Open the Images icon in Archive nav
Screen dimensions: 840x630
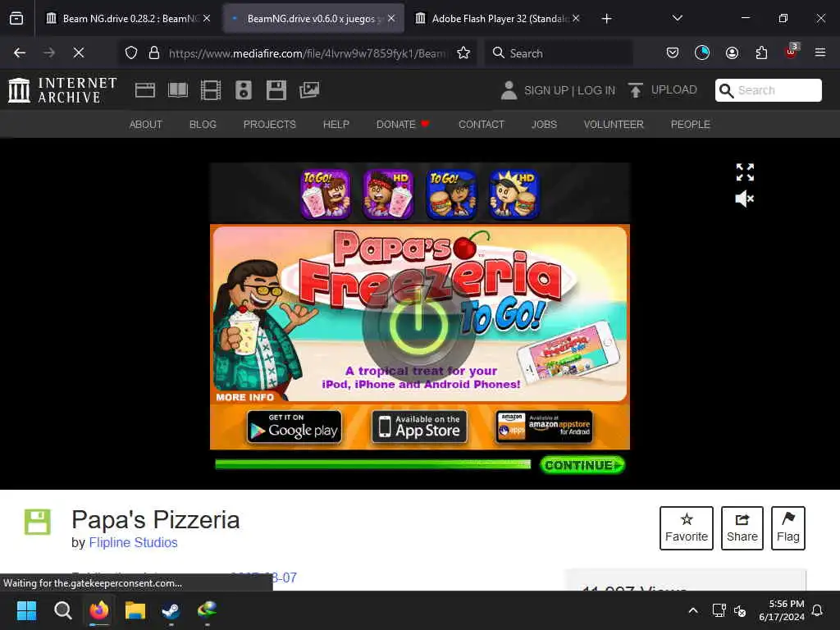tap(309, 90)
